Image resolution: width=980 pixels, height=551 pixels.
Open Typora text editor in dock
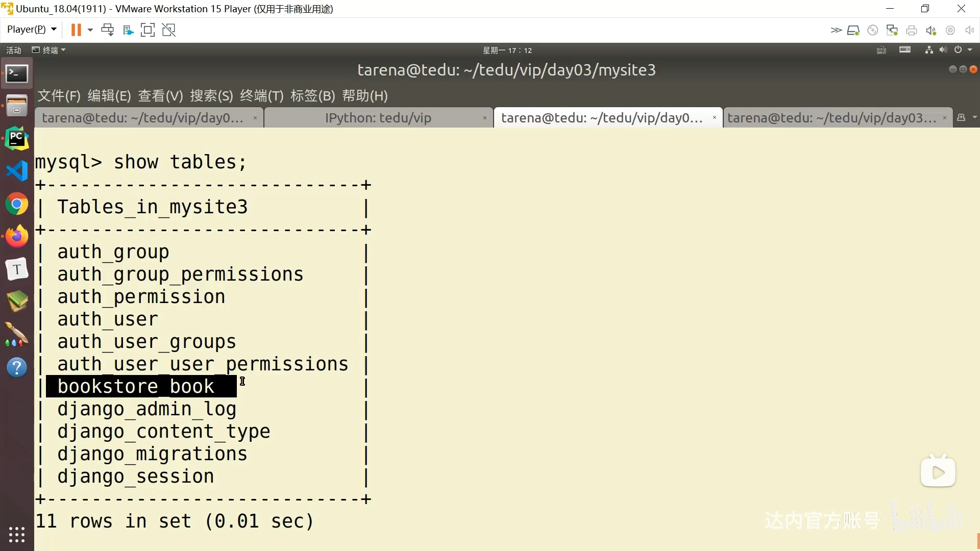click(x=17, y=269)
